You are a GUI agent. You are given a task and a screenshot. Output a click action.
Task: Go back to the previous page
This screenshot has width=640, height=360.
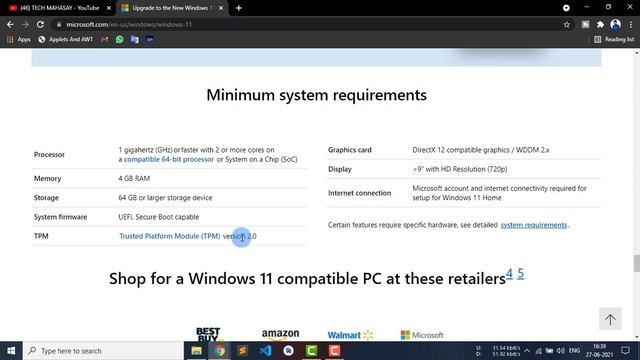(10, 24)
